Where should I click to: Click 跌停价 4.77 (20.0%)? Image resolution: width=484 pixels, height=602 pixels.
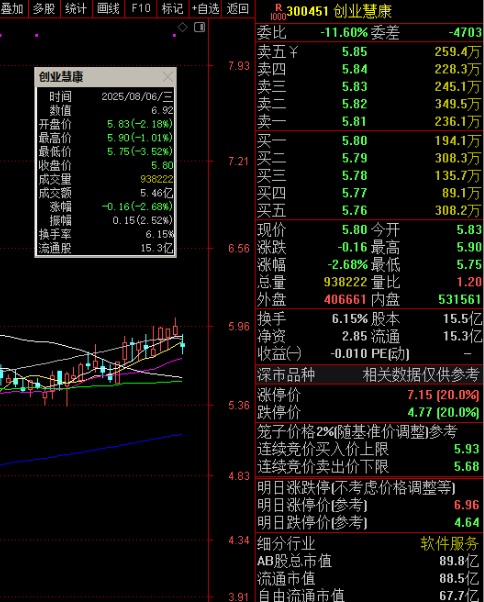[443, 413]
